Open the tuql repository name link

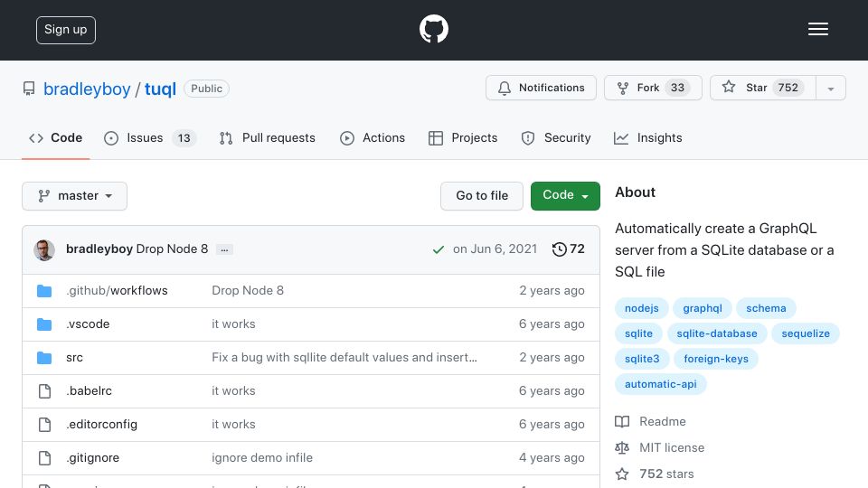coord(161,89)
